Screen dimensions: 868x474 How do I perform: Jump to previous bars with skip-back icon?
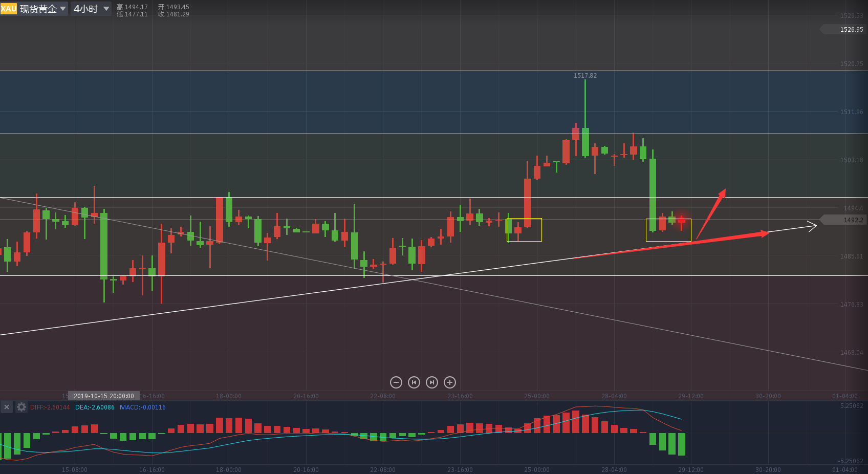414,382
